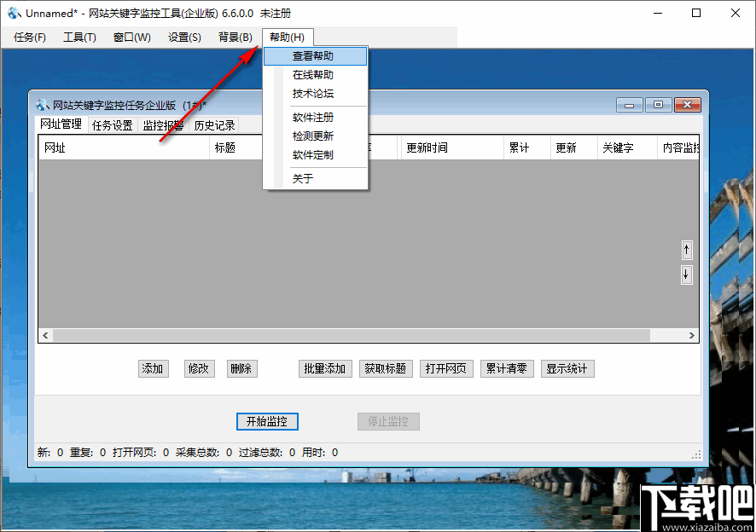
Task: Click the down arrow beside the URL list
Action: (686, 273)
